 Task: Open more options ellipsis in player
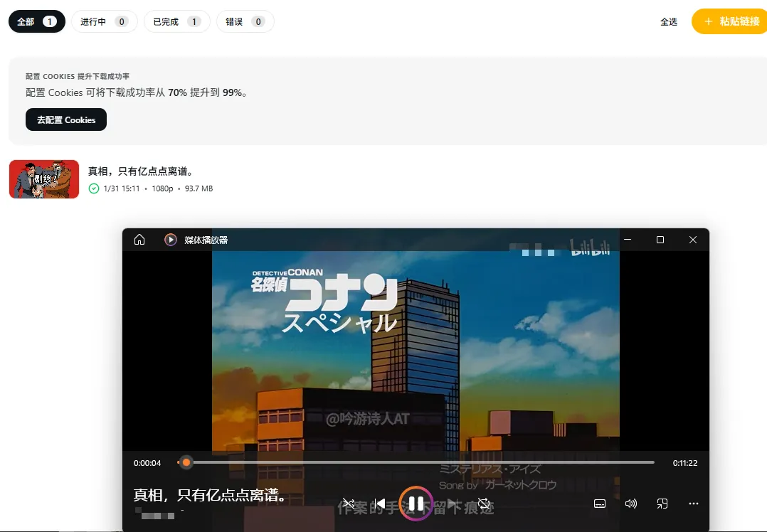694,504
